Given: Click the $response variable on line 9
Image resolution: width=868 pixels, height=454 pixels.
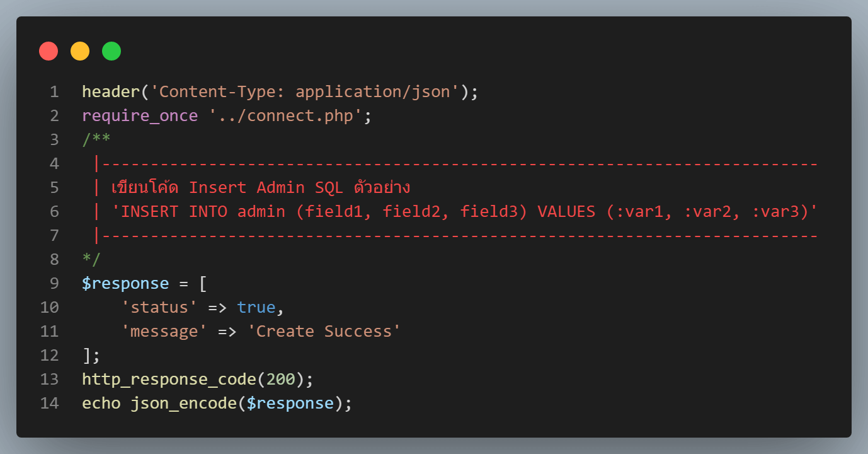Looking at the screenshot, I should click(125, 284).
